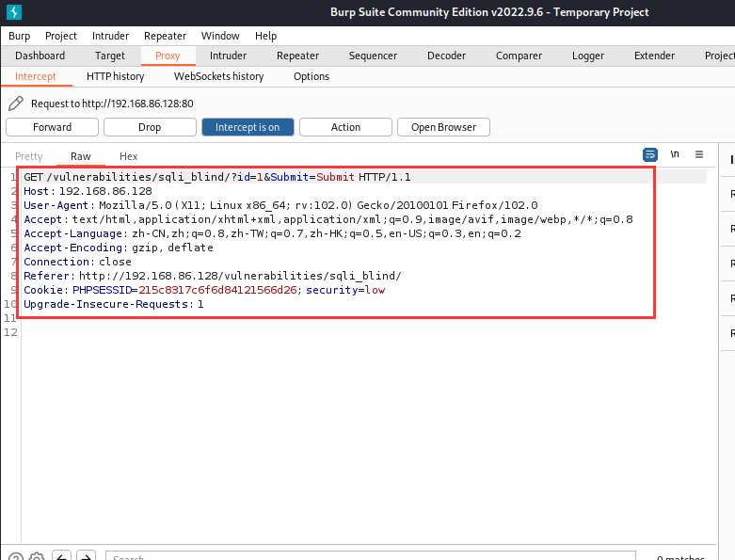The image size is (735, 560).
Task: Switch to the Repeater tool tab
Action: (x=297, y=56)
